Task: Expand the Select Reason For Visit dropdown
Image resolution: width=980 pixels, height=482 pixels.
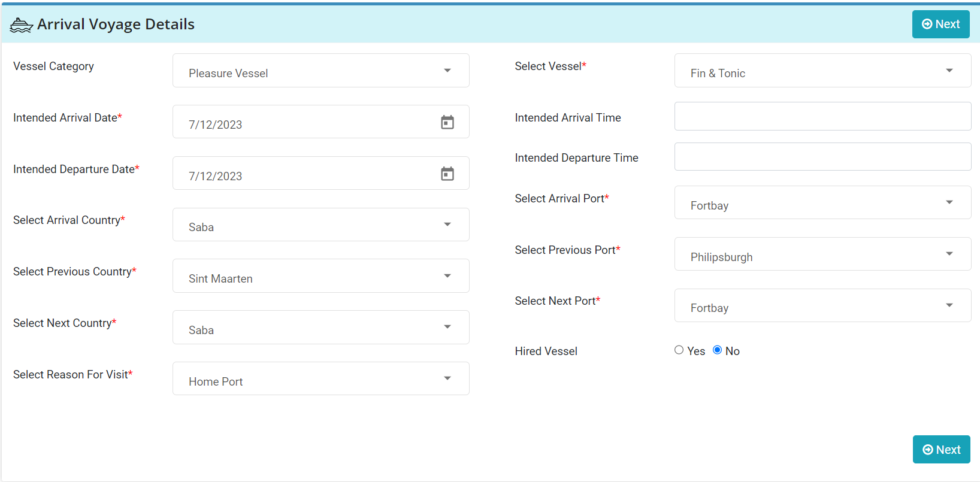Action: point(447,378)
